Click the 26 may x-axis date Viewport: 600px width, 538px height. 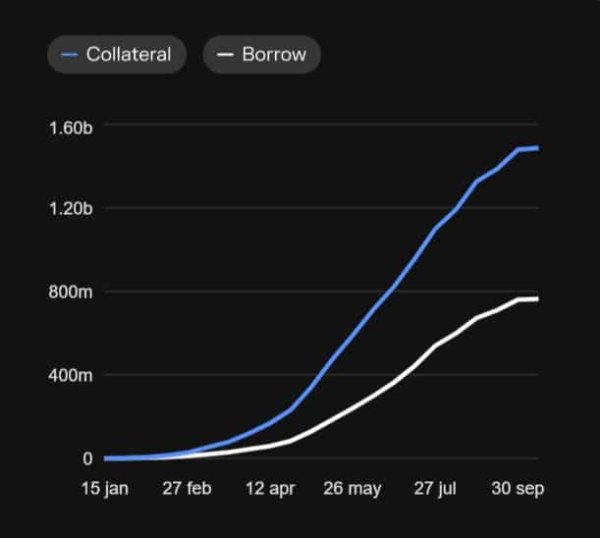pyautogui.click(x=352, y=488)
